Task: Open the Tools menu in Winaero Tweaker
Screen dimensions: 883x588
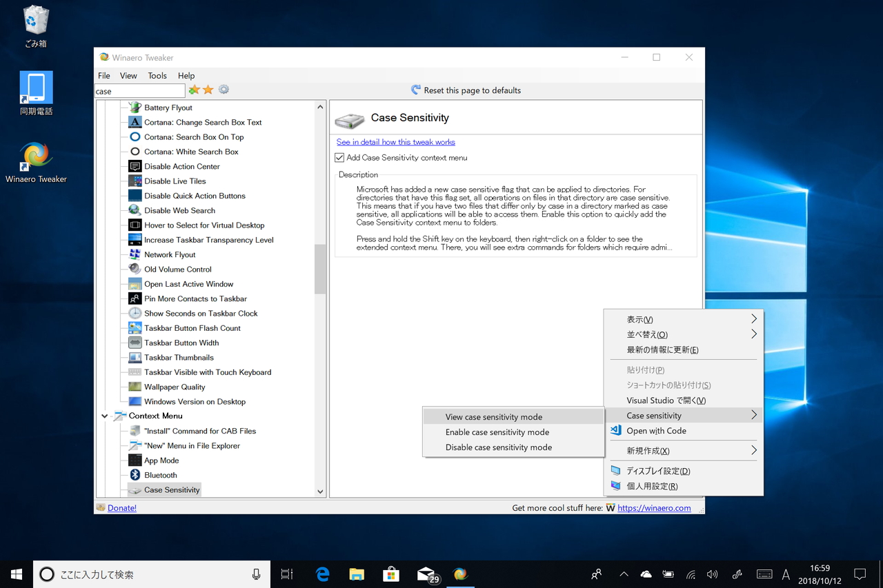Action: point(157,76)
